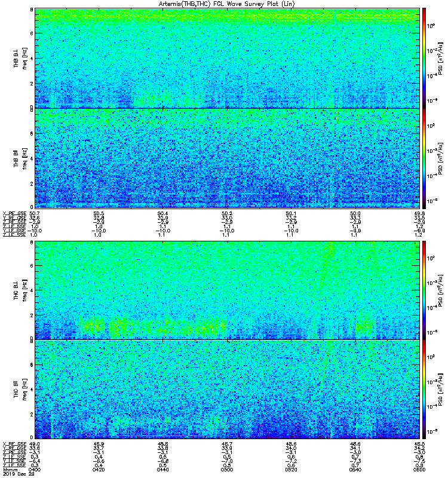The width and height of the screenshot is (448, 478).
Task: Click the top panel PSD color bar
Action: click(424, 58)
